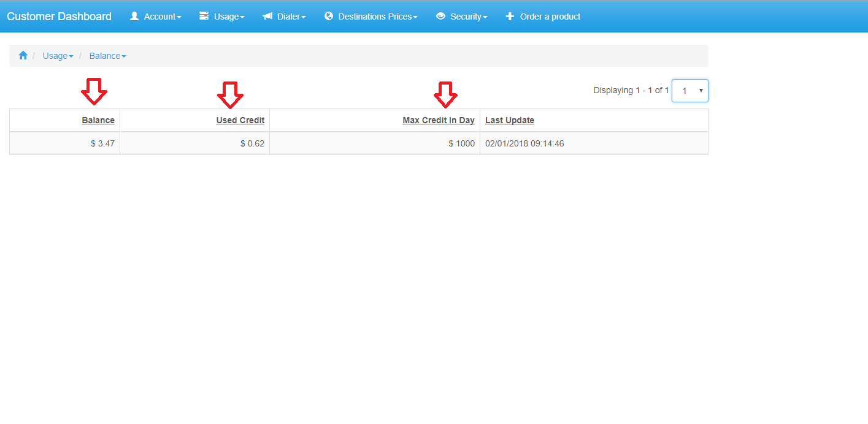Expand the Destinations Prices dropdown
The height and width of the screenshot is (424, 868).
click(x=371, y=17)
